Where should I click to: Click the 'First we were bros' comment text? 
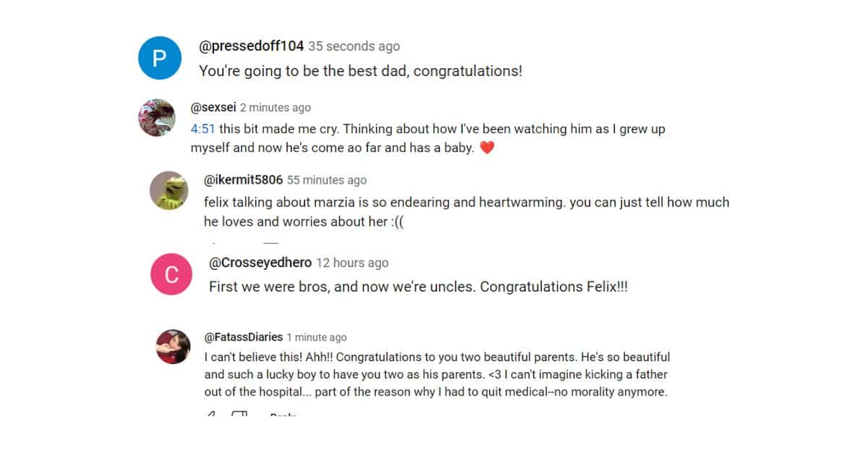coord(418,287)
